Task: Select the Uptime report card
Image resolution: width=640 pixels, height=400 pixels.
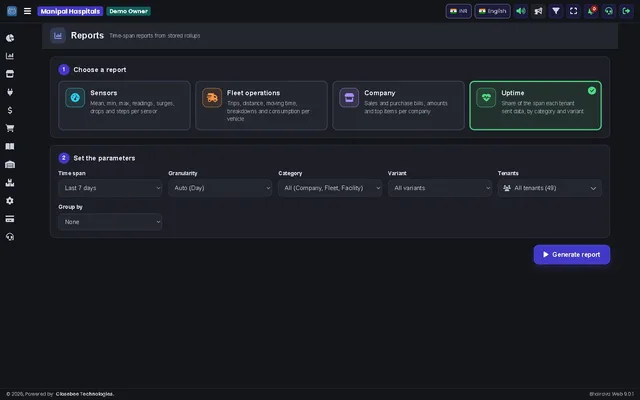Action: [x=536, y=106]
